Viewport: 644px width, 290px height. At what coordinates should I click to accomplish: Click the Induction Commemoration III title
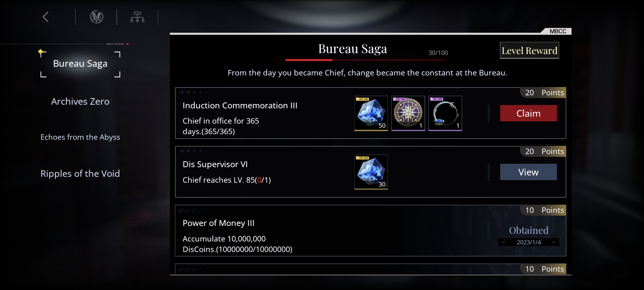240,106
